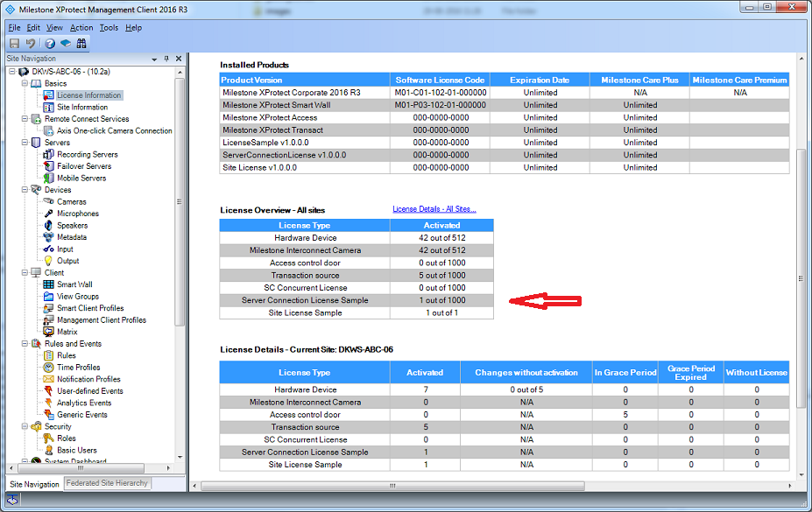The width and height of the screenshot is (812, 512).
Task: Click the Undo toolbar icon
Action: pyautogui.click(x=31, y=43)
